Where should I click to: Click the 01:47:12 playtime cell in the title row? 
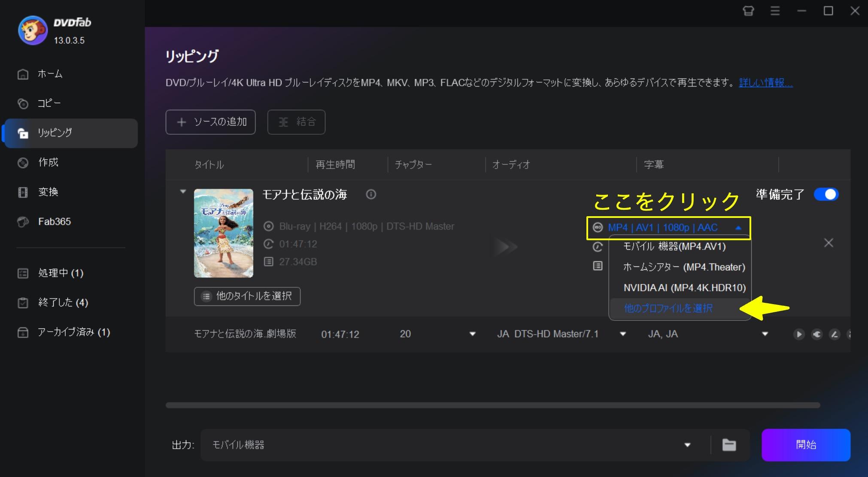[340, 335]
